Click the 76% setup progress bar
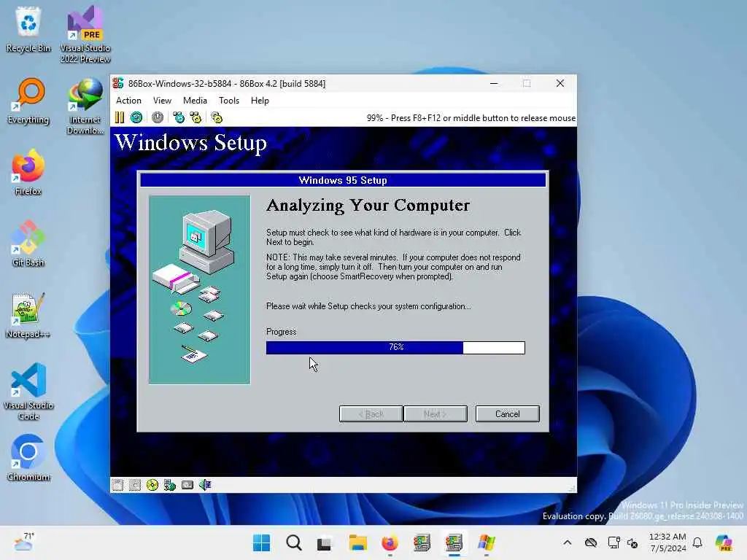Image resolution: width=747 pixels, height=560 pixels. pyautogui.click(x=395, y=348)
